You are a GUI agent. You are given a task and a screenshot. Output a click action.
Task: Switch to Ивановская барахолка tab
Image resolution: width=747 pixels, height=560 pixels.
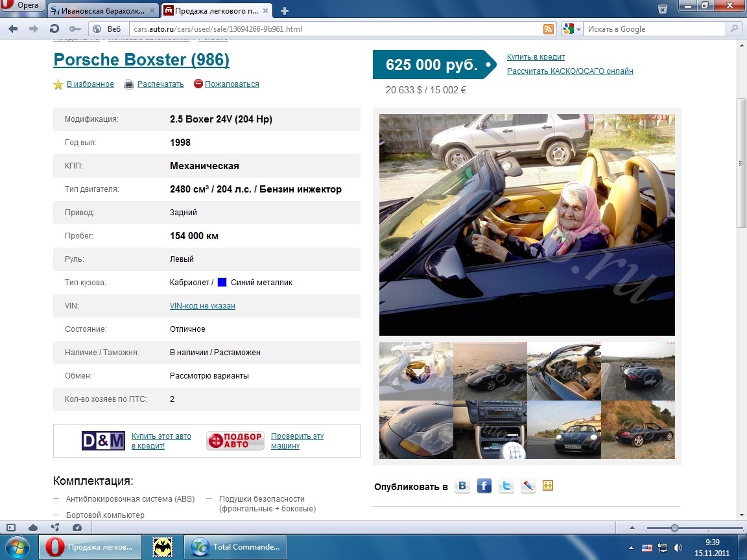pyautogui.click(x=102, y=10)
